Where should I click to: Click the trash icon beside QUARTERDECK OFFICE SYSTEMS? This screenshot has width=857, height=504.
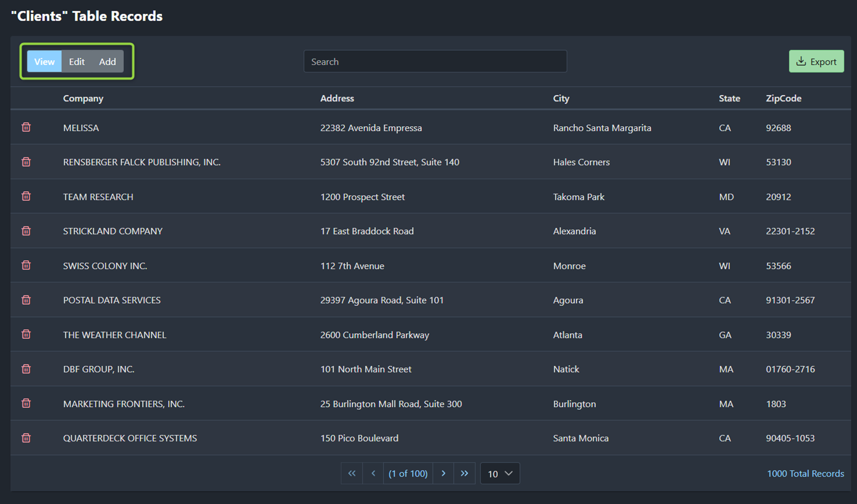(26, 438)
